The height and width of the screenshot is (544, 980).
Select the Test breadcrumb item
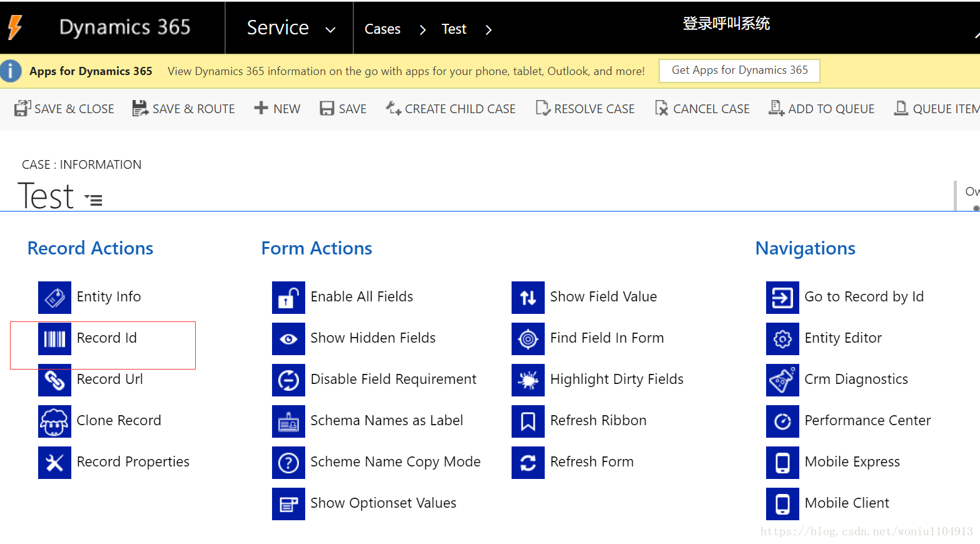pos(454,29)
